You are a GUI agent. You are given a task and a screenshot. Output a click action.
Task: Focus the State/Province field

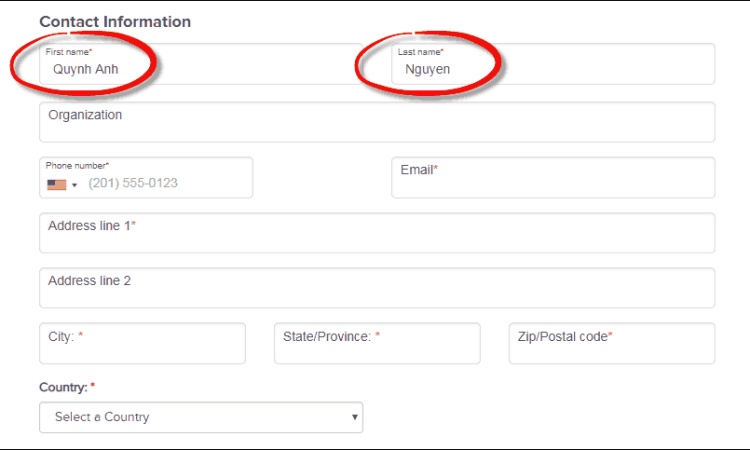tap(377, 343)
